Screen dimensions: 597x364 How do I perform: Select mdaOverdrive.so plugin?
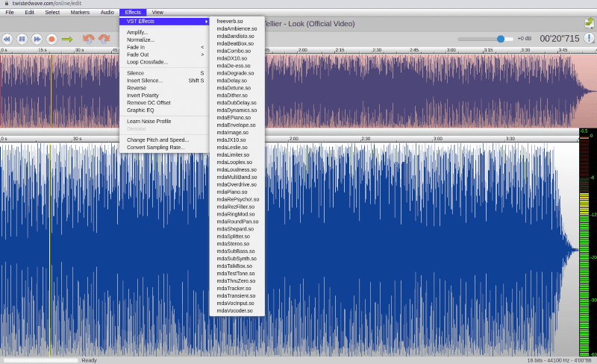click(237, 185)
